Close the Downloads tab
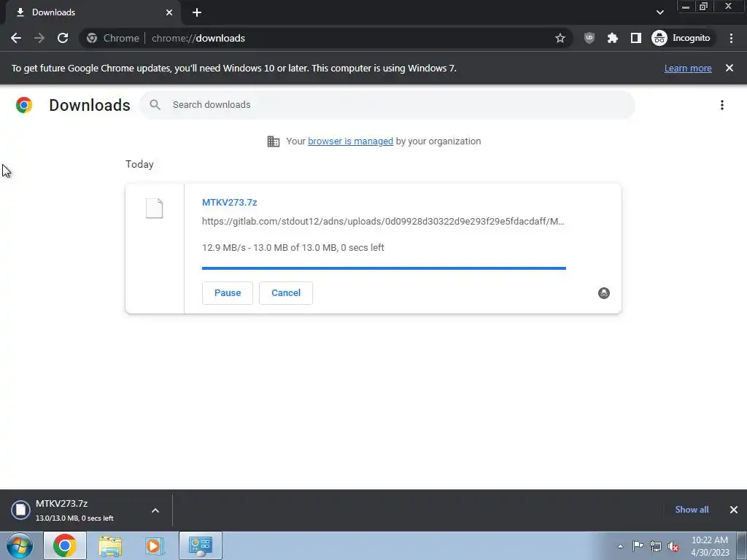 169,12
